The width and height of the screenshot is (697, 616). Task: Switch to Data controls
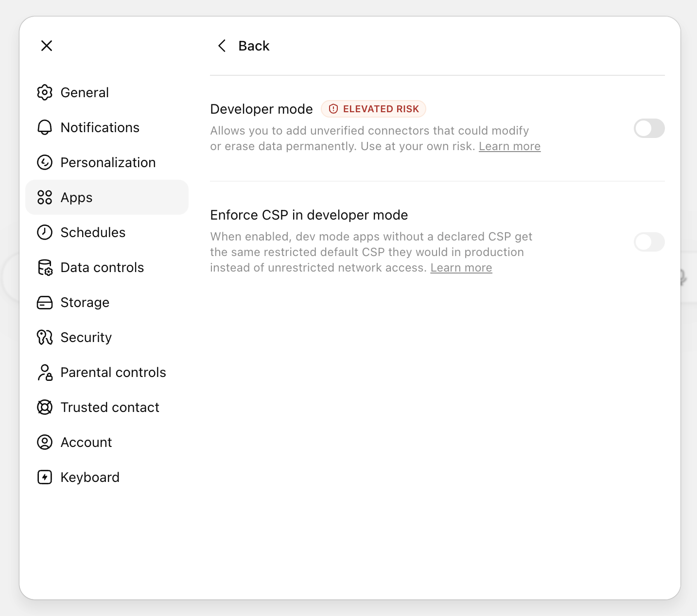pos(107,267)
